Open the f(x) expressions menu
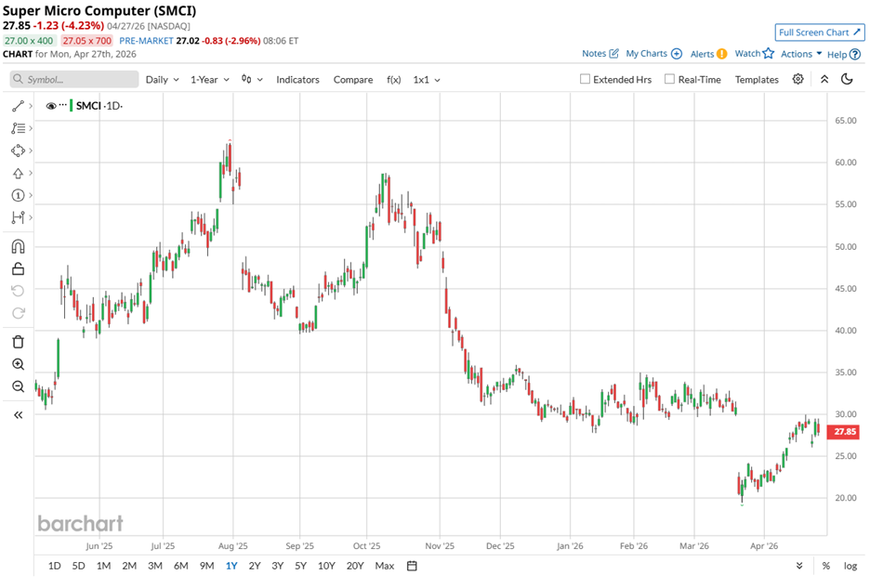Image resolution: width=870 pixels, height=588 pixels. (x=393, y=79)
